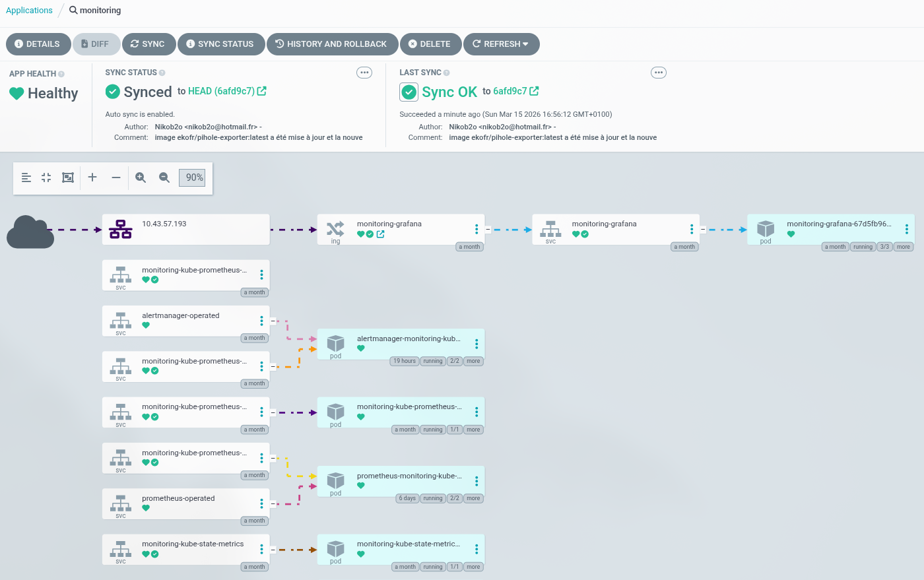Expand all nodes with plus icon

coord(92,177)
